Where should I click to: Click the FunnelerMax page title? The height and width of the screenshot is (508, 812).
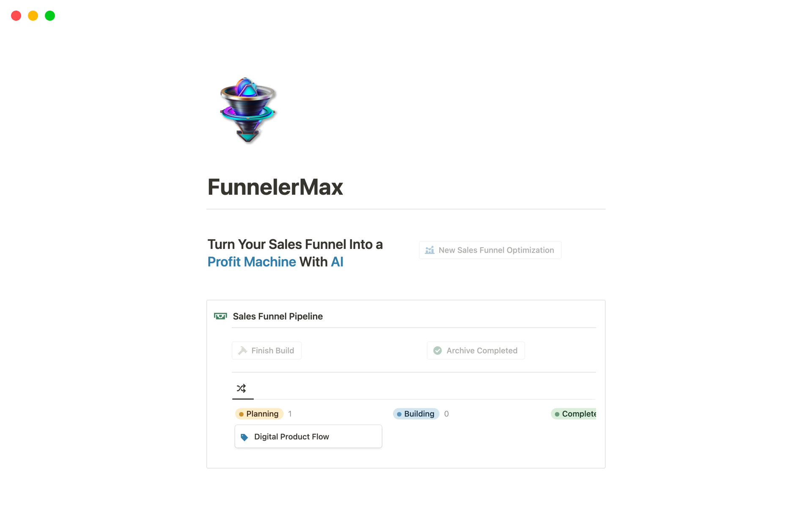(x=275, y=187)
